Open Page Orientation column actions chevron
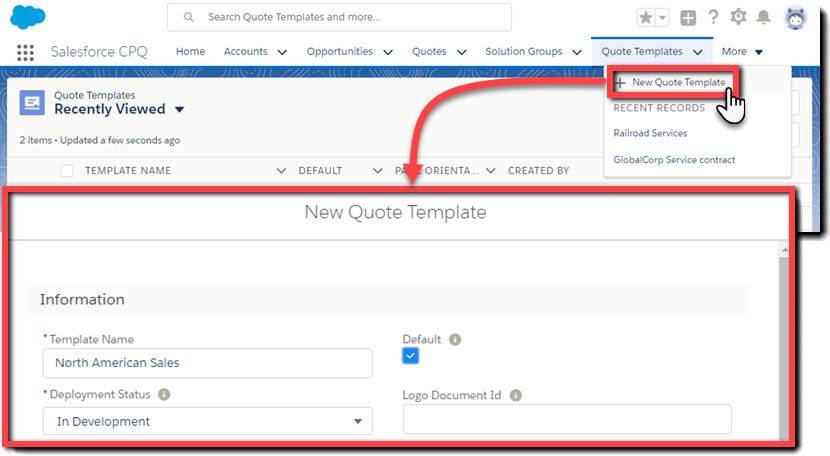 pos(491,171)
